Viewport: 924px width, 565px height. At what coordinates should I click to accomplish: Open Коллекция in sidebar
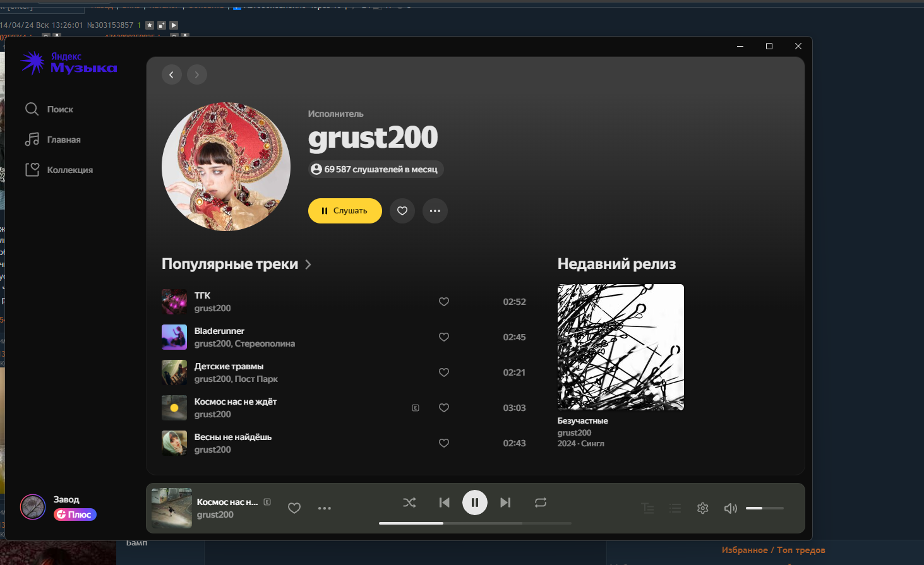point(59,170)
